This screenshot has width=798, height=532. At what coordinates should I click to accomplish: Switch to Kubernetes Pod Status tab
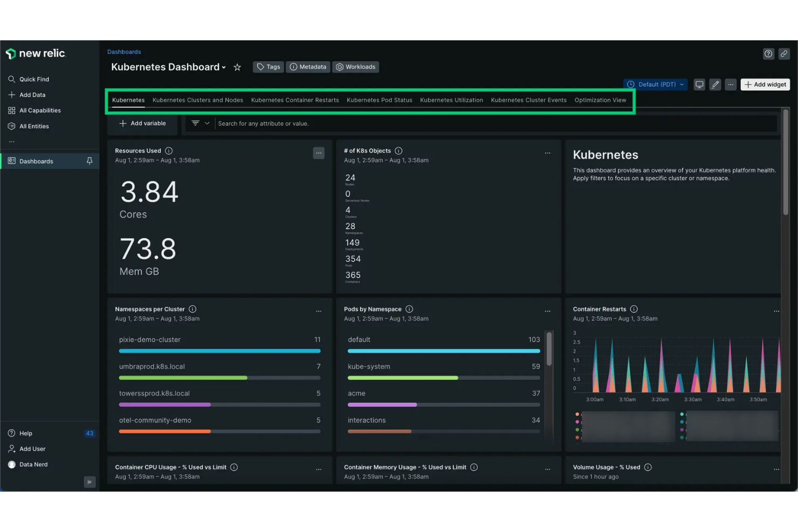coord(380,100)
